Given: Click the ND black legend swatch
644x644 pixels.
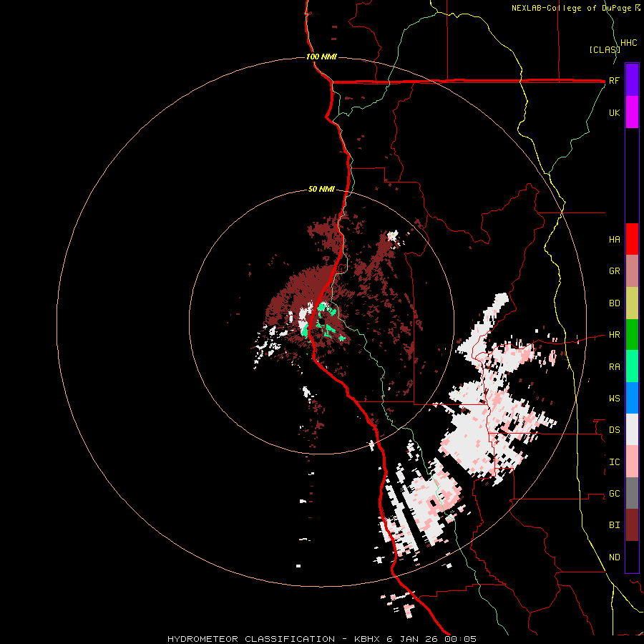Looking at the screenshot, I should (x=632, y=557).
